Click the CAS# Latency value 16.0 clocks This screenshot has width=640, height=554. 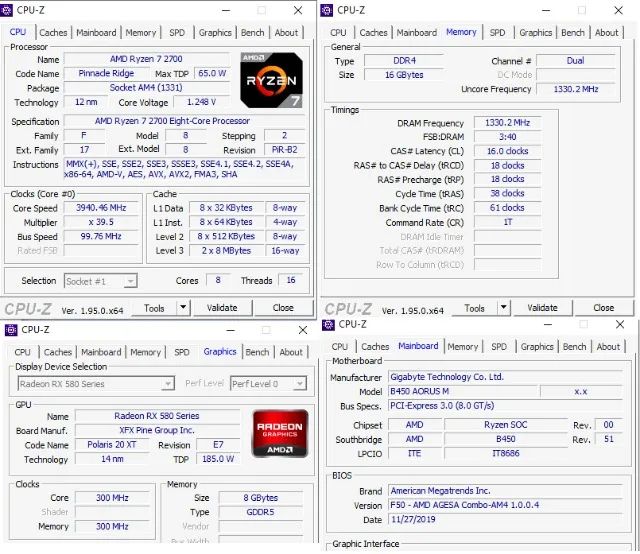pyautogui.click(x=507, y=151)
